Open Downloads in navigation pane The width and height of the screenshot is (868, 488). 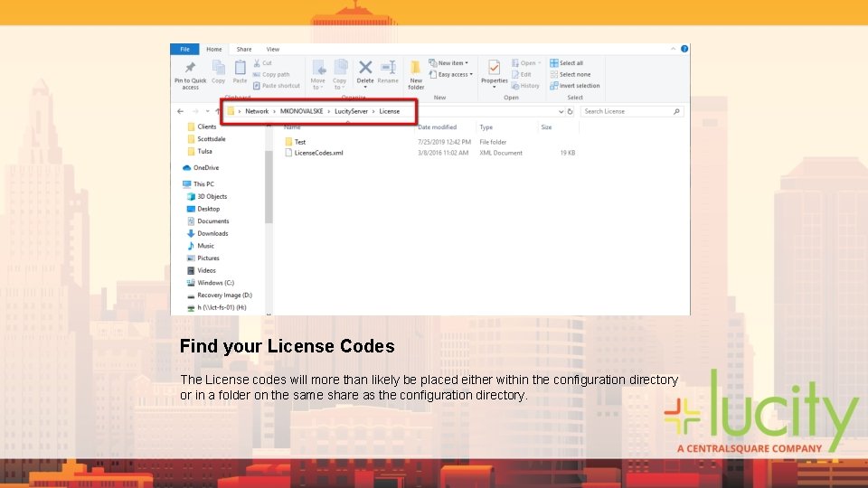point(212,233)
